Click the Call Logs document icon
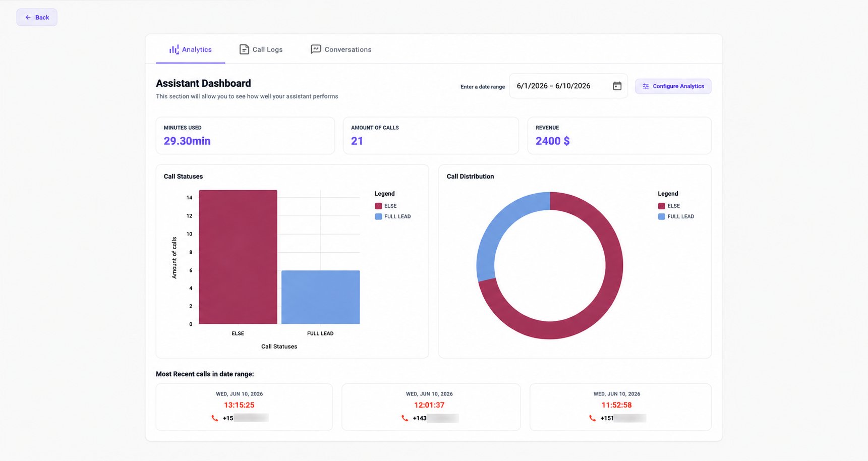 tap(244, 49)
